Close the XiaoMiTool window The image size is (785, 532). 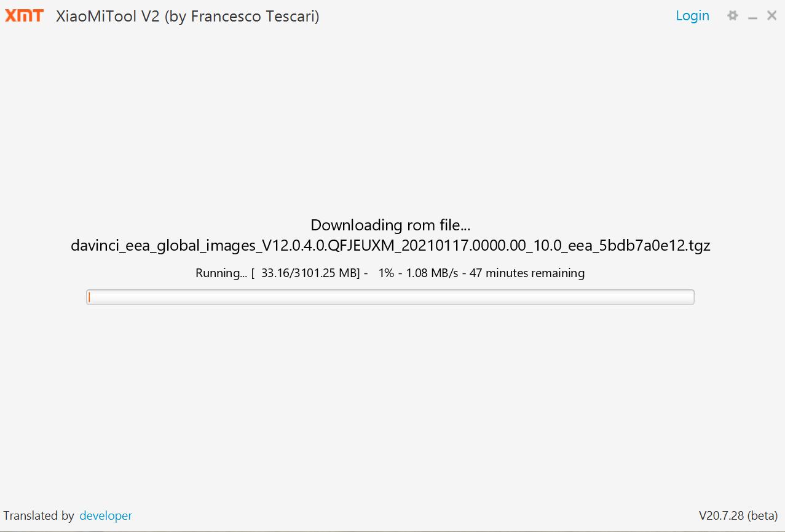772,16
